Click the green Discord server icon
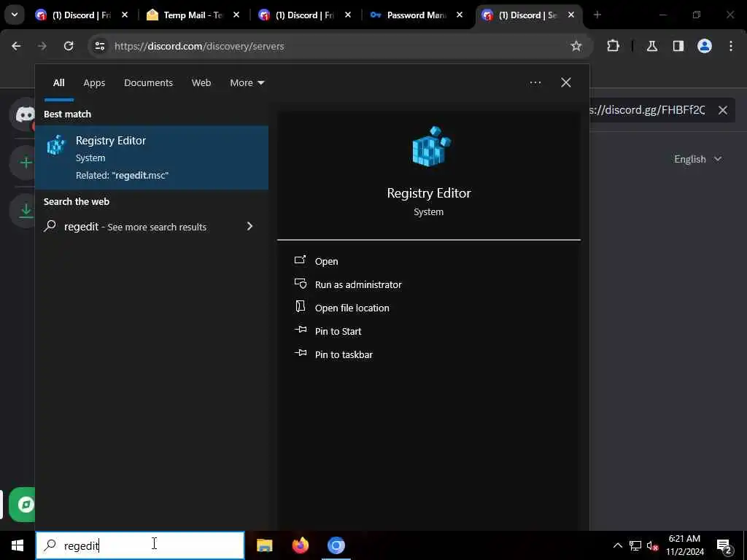This screenshot has height=560, width=747. pyautogui.click(x=23, y=505)
